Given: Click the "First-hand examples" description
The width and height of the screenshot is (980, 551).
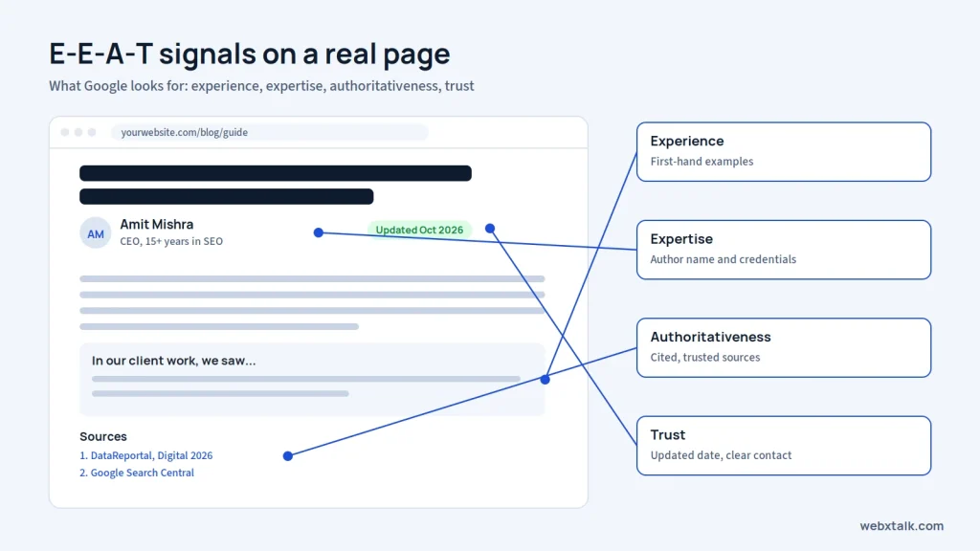Looking at the screenshot, I should 702,161.
